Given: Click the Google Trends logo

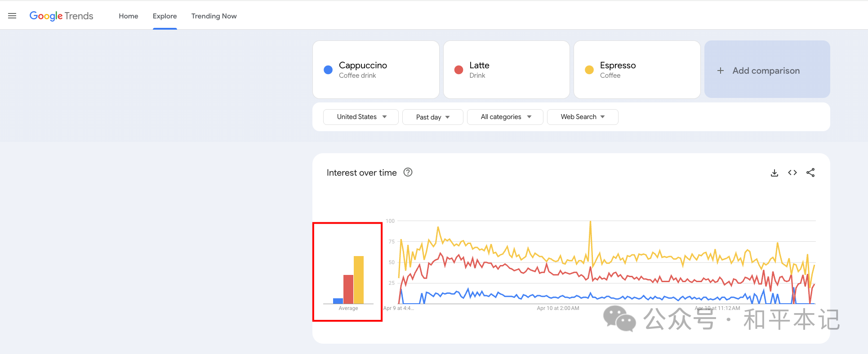Looking at the screenshot, I should [62, 16].
